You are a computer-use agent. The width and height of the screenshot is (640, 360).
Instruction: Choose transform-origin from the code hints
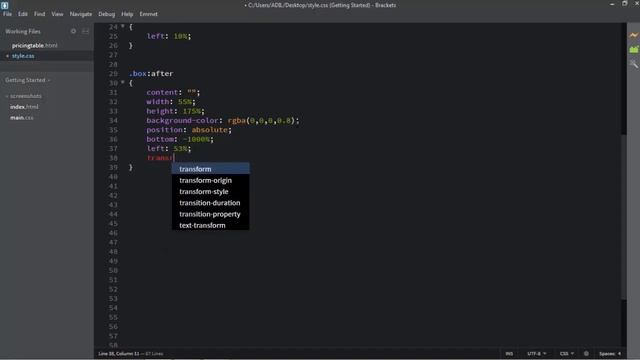pos(211,180)
